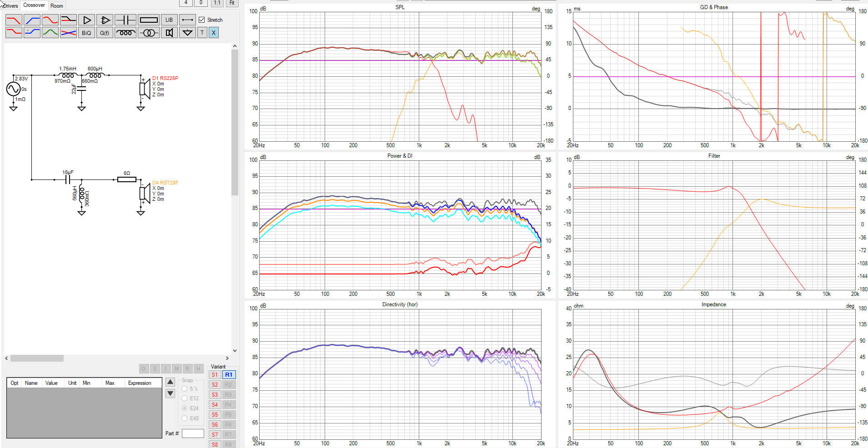The image size is (868, 448).
Task: Select the E48 snap radio button
Action: pos(185,418)
